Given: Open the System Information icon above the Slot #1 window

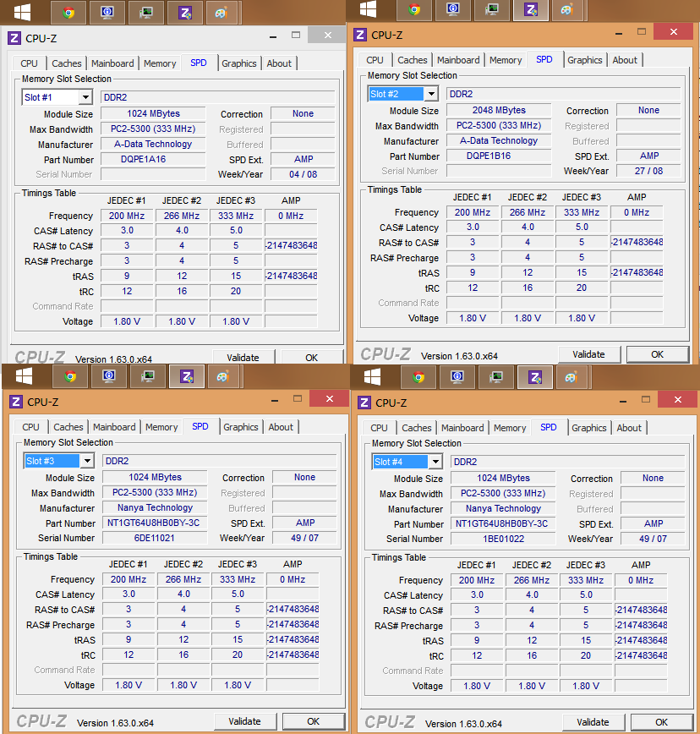Looking at the screenshot, I should [x=107, y=13].
